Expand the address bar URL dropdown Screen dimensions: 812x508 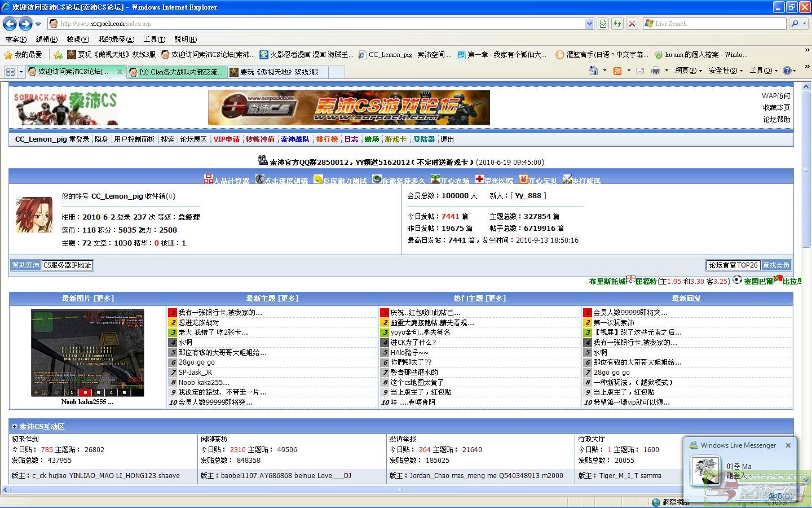(589, 24)
